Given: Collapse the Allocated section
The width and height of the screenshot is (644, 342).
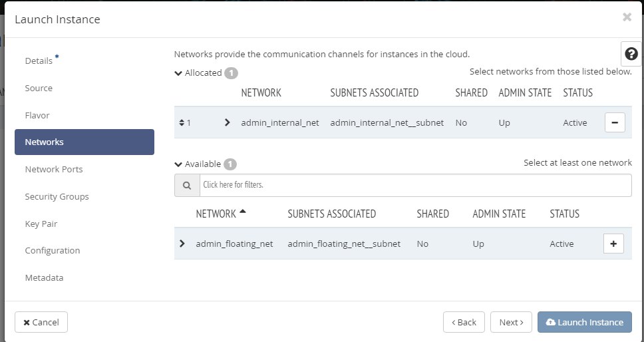Looking at the screenshot, I should pyautogui.click(x=178, y=73).
